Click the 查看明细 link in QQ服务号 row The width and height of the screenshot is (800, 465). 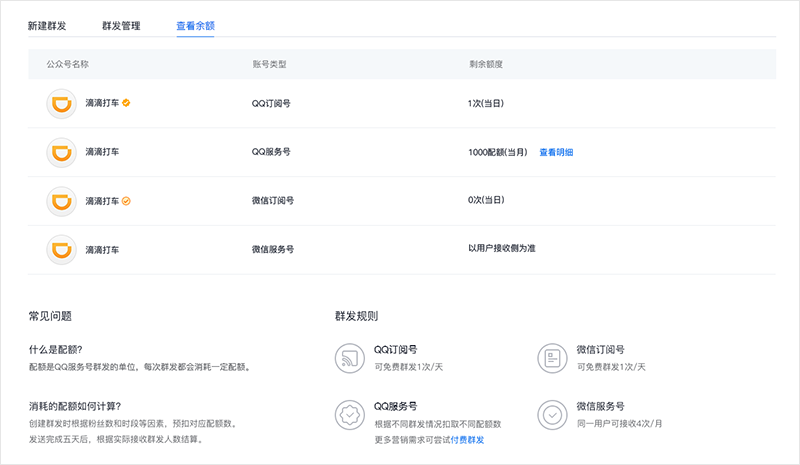556,152
